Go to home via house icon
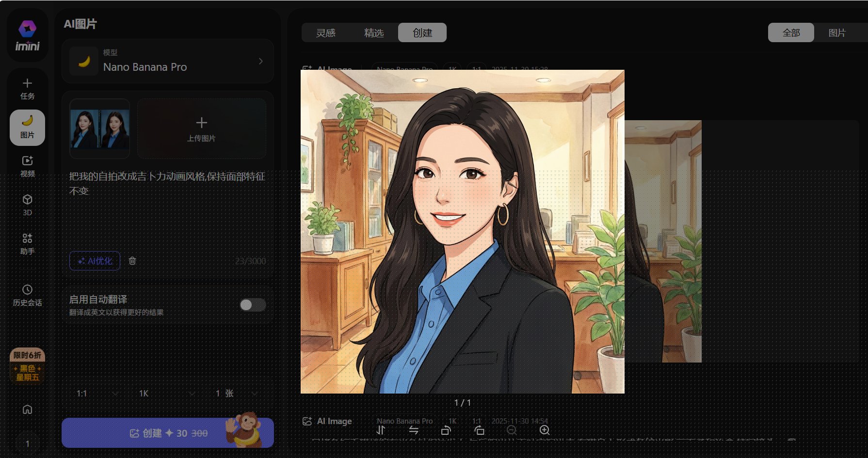This screenshot has height=458, width=868. (27, 410)
